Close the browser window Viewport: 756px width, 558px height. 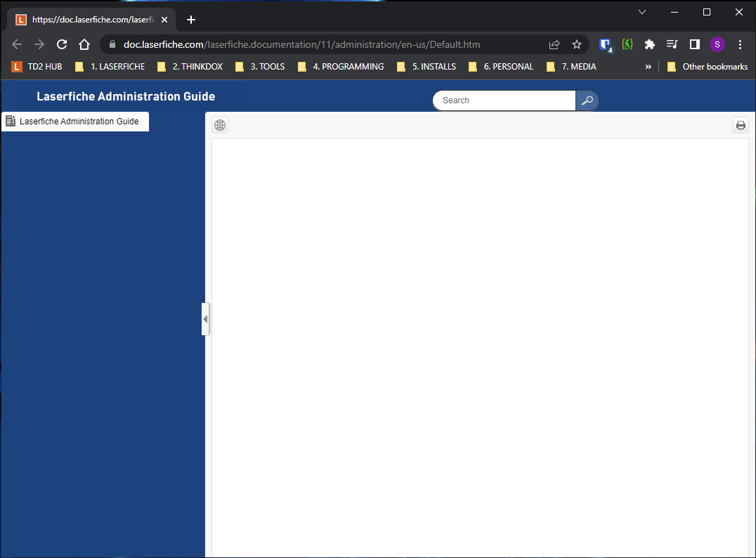[738, 12]
